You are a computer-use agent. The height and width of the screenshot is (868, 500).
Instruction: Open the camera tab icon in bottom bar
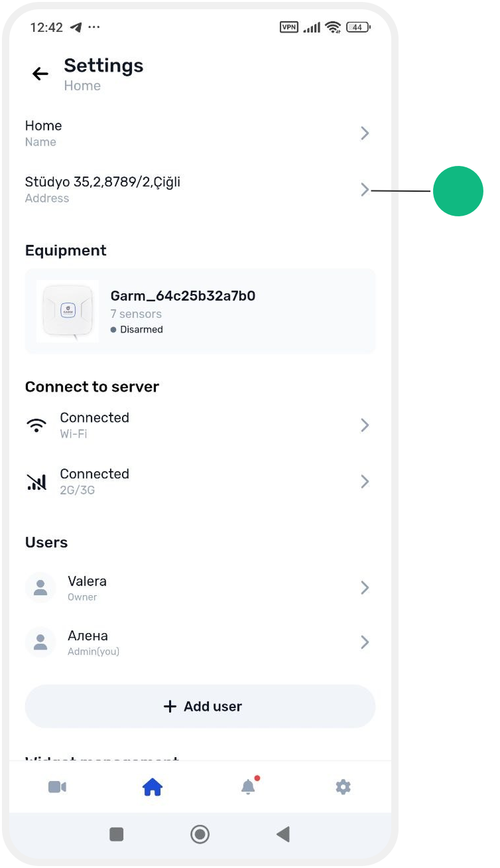tap(57, 787)
